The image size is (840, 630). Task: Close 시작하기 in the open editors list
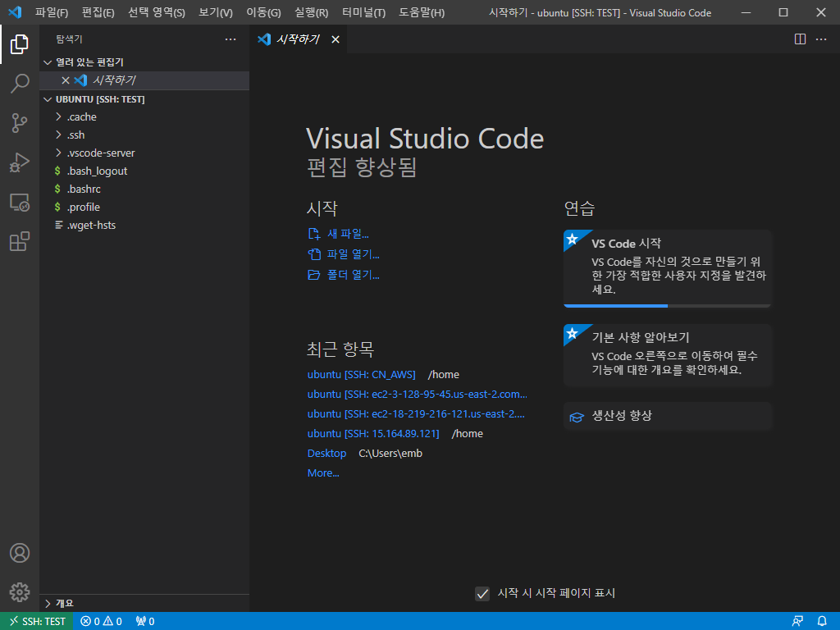(x=66, y=80)
